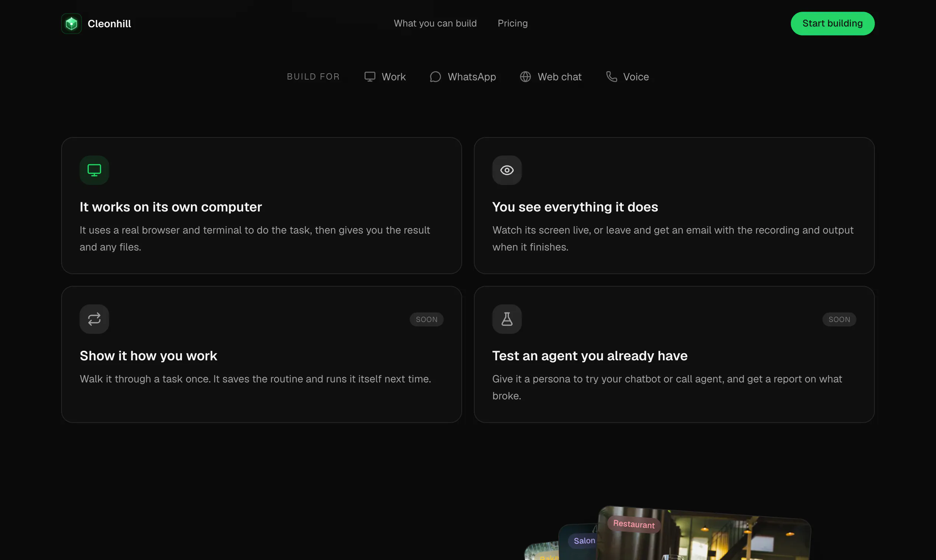Viewport: 936px width, 560px height.
Task: Click heading 'You see everything it does'
Action: pyautogui.click(x=575, y=207)
